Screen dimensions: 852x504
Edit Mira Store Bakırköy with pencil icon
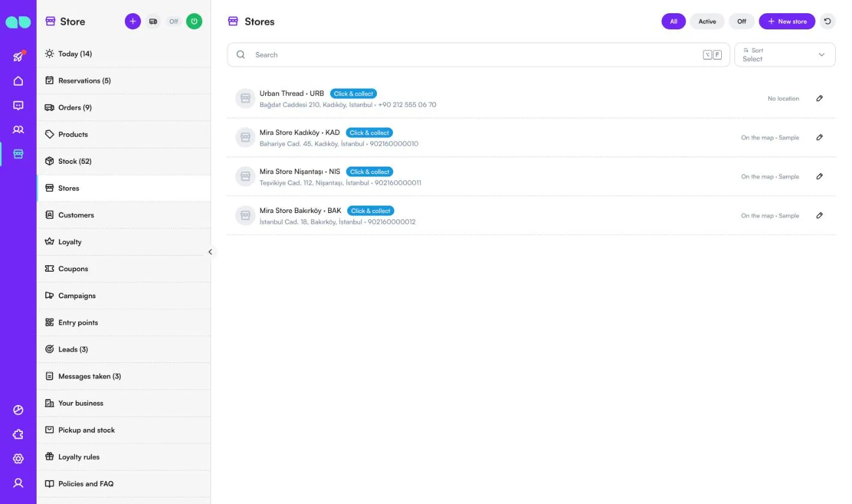click(820, 215)
